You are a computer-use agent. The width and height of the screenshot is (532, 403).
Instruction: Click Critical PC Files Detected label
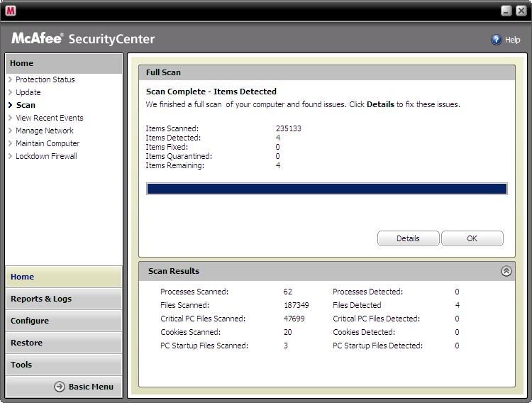click(376, 319)
